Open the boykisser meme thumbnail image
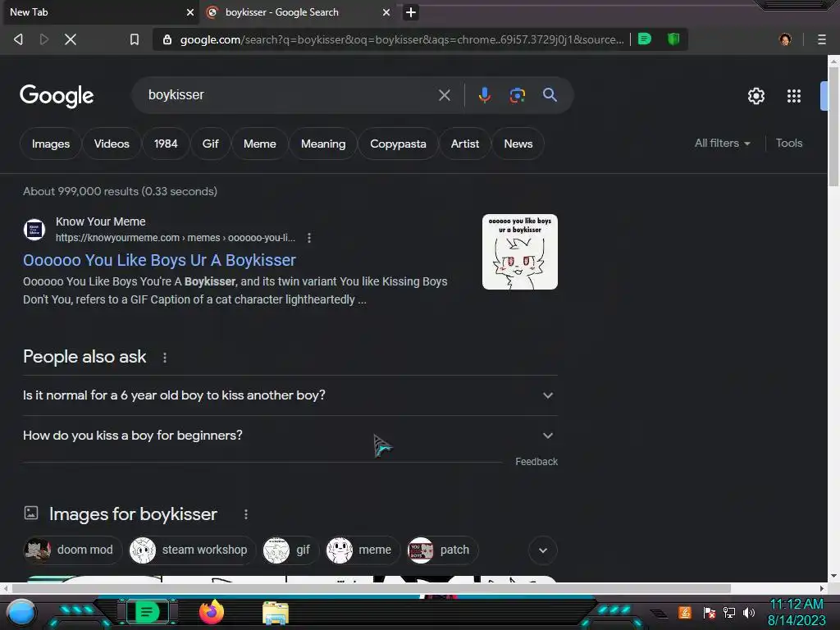Viewport: 840px width, 630px height. [x=519, y=252]
